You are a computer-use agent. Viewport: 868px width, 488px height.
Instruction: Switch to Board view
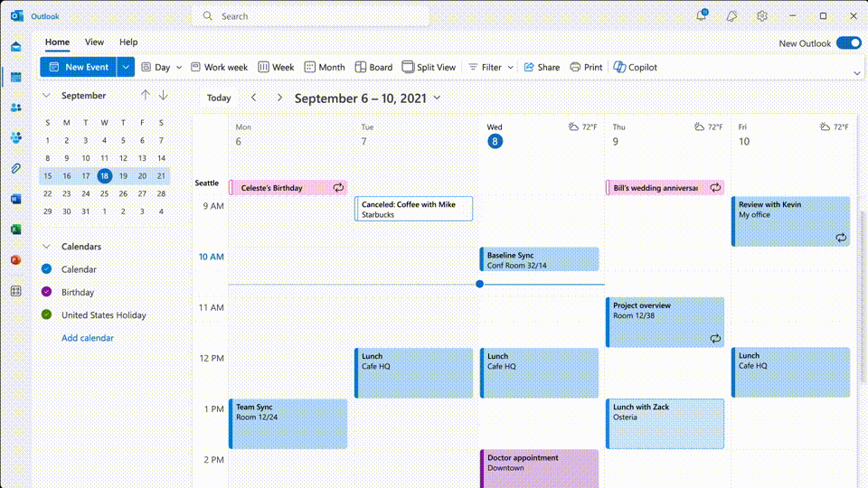pyautogui.click(x=373, y=67)
